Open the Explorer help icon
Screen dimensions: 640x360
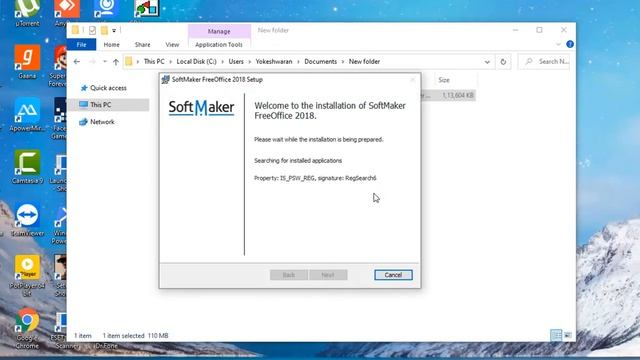[x=570, y=44]
